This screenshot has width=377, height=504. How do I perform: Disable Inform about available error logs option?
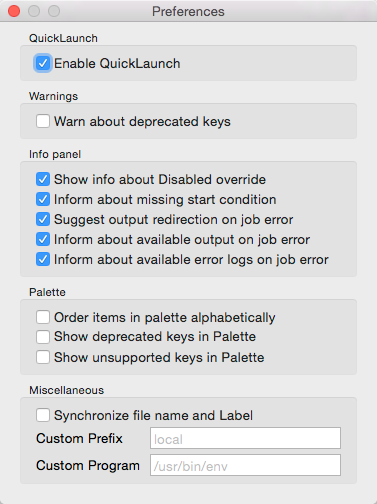(x=43, y=259)
